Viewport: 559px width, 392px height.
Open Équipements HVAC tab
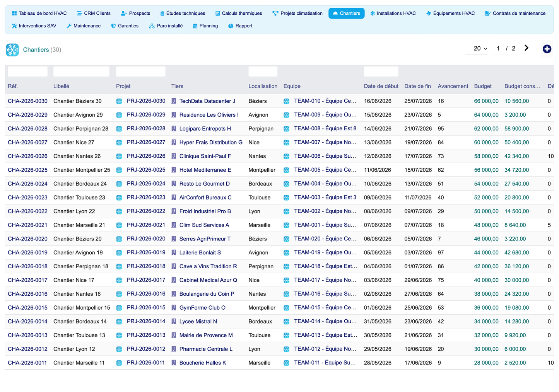pyautogui.click(x=450, y=13)
